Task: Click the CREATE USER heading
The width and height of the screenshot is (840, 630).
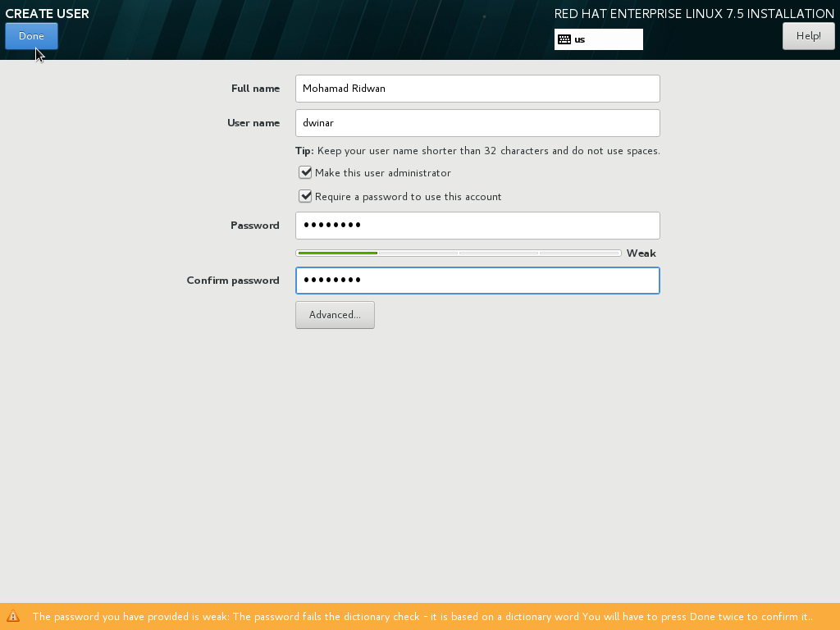Action: (47, 13)
